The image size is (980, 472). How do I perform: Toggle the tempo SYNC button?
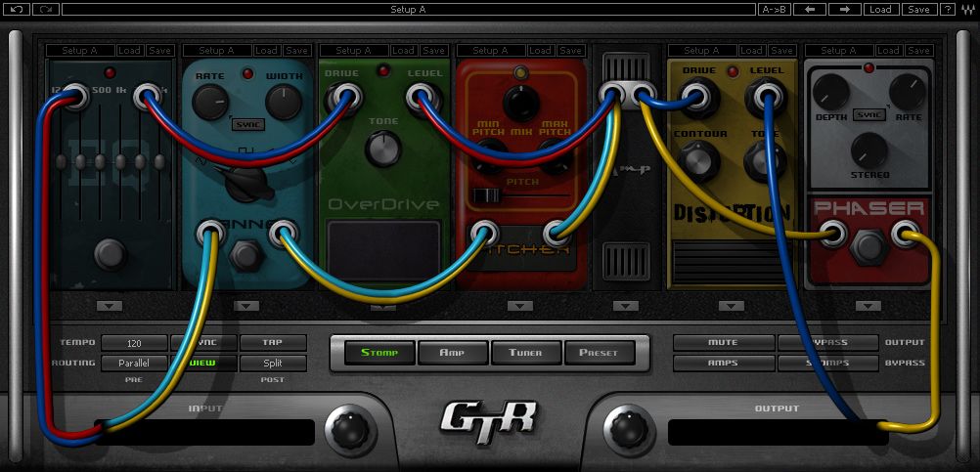203,343
